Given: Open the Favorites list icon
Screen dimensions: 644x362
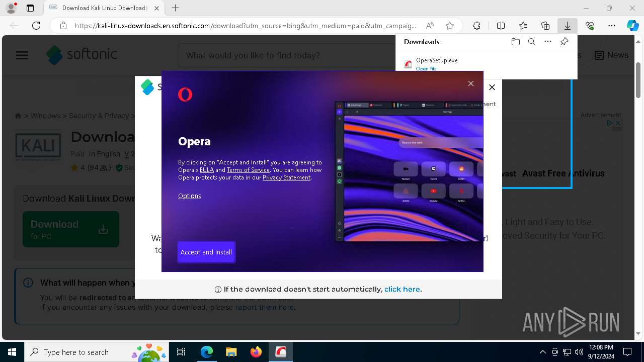Looking at the screenshot, I should pyautogui.click(x=523, y=26).
